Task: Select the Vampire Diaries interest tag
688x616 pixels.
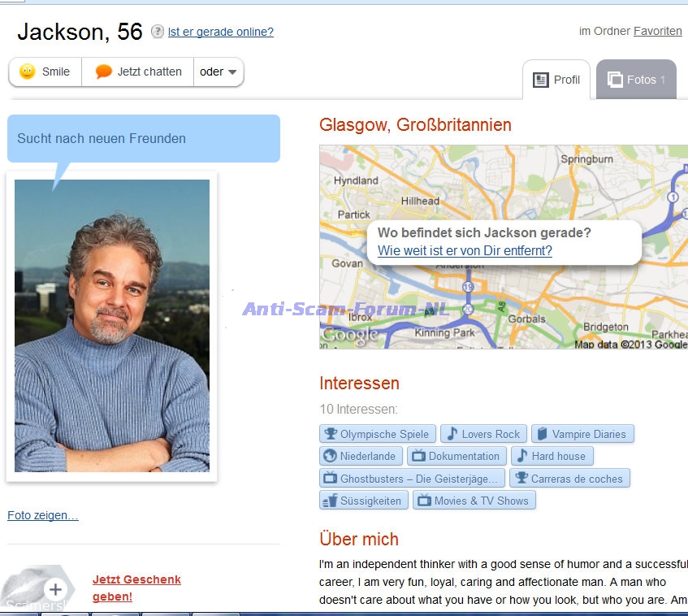Action: 582,434
